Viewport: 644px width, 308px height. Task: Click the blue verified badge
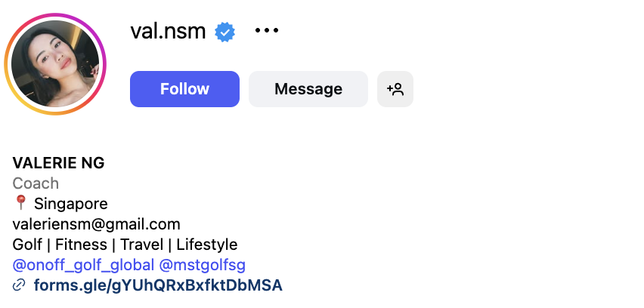[x=224, y=32]
